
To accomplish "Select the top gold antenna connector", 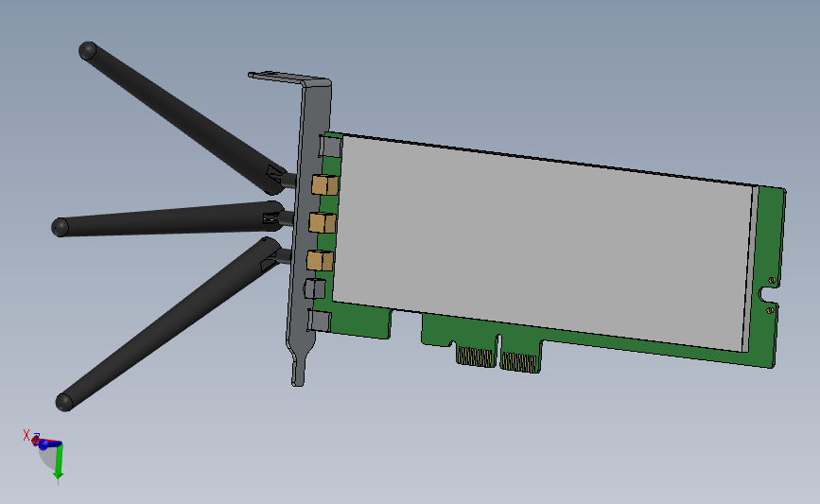I will pyautogui.click(x=324, y=185).
